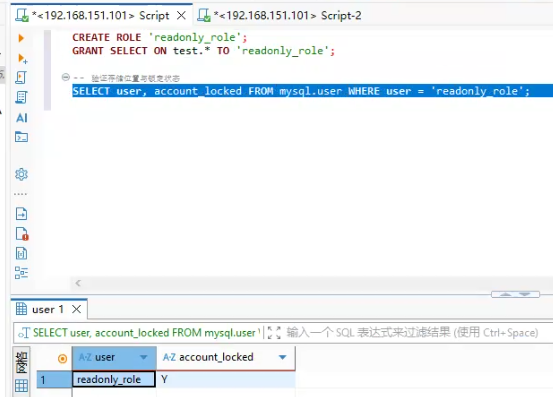Click the export output file icon

(x=22, y=214)
